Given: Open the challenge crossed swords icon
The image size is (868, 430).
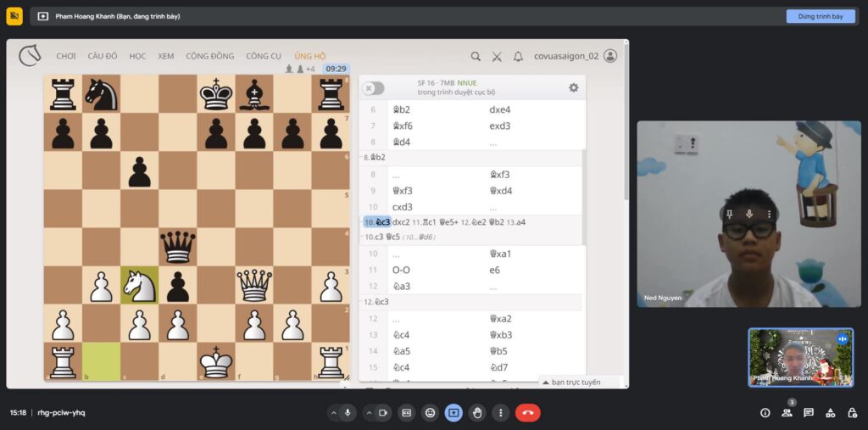Looking at the screenshot, I should click(497, 57).
